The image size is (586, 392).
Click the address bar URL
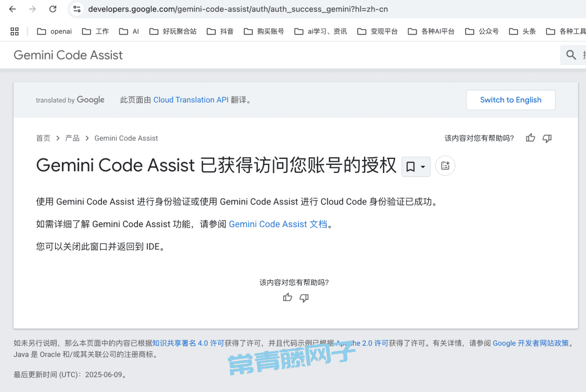coord(238,9)
